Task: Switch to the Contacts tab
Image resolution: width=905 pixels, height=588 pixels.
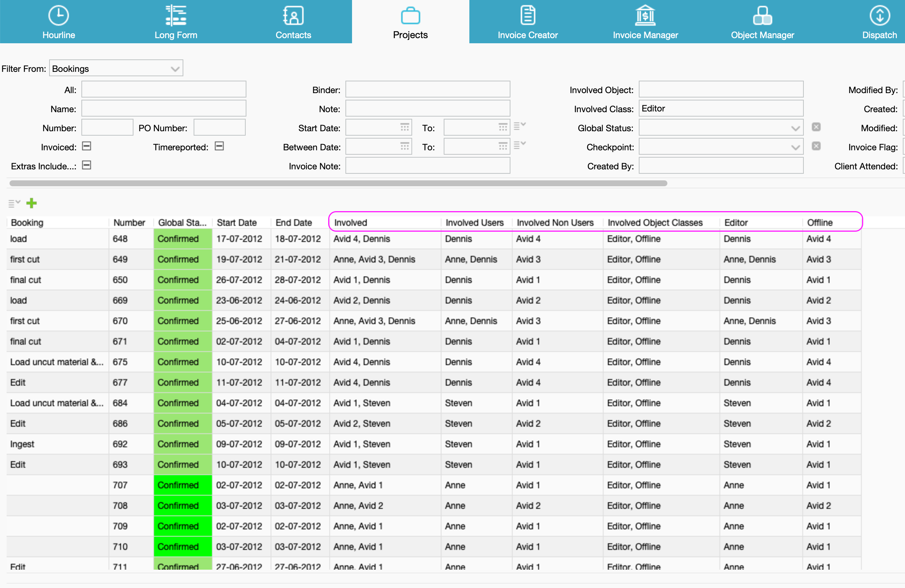Action: [x=293, y=22]
